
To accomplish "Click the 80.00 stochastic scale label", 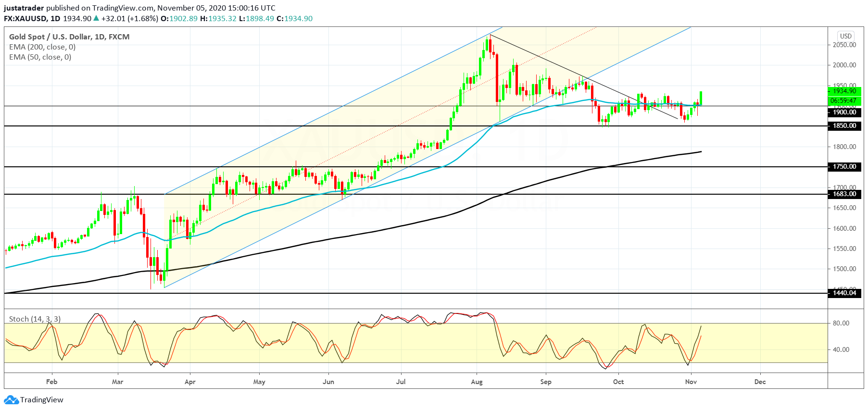I will pos(841,323).
